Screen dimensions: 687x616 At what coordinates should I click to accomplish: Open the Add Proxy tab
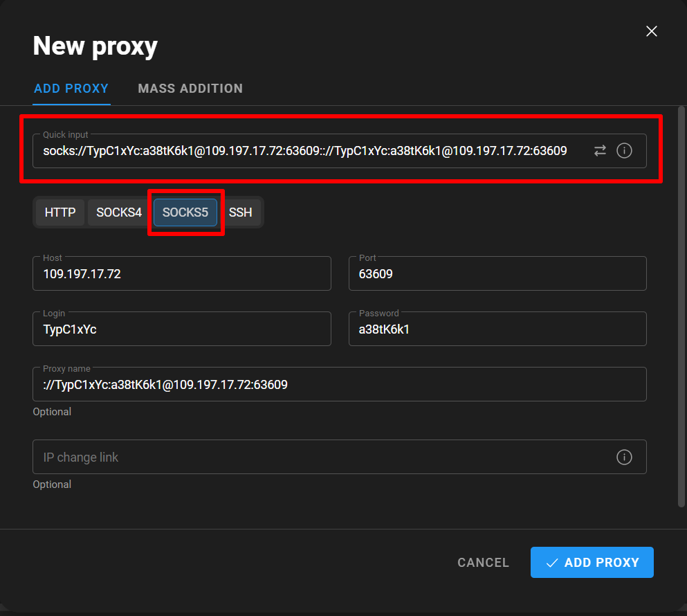[71, 89]
